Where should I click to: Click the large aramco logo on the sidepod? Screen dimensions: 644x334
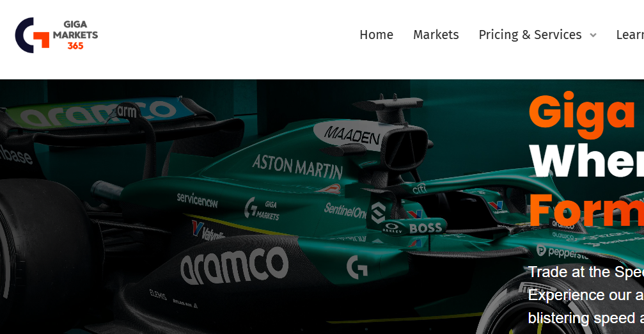point(235,265)
